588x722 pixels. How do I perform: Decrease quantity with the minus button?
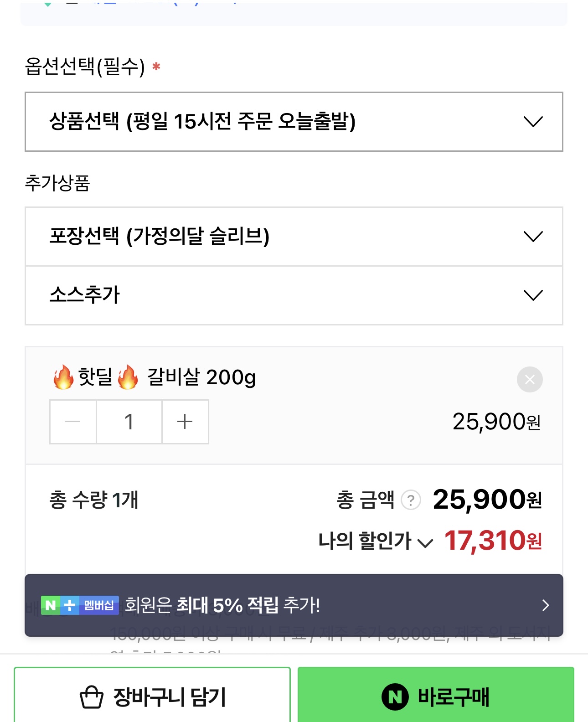pyautogui.click(x=73, y=422)
